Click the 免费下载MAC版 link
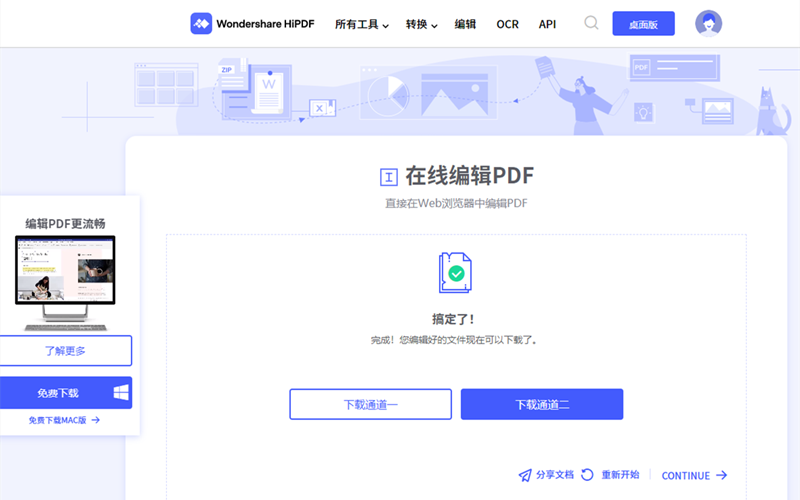This screenshot has width=800, height=500. coord(65,421)
